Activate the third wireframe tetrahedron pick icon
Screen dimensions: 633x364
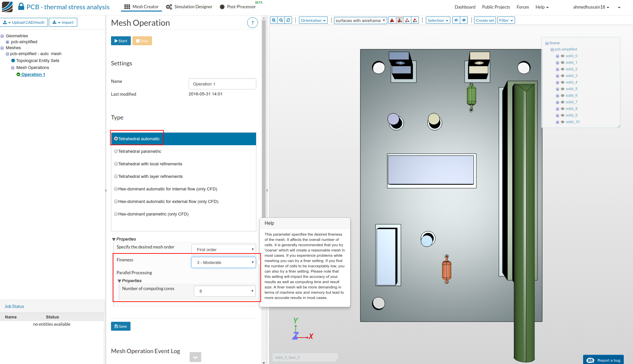tap(407, 20)
